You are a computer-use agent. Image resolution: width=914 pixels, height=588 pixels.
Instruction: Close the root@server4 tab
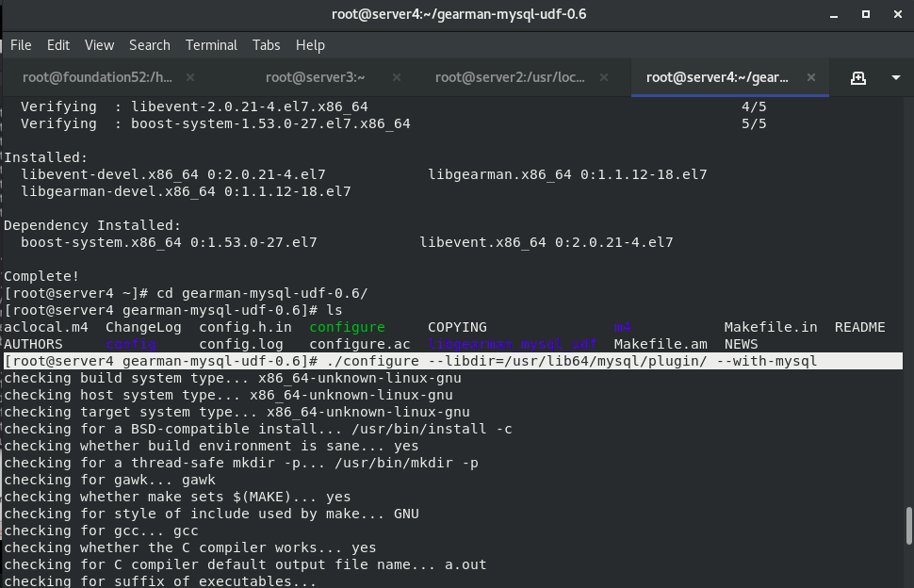(811, 77)
